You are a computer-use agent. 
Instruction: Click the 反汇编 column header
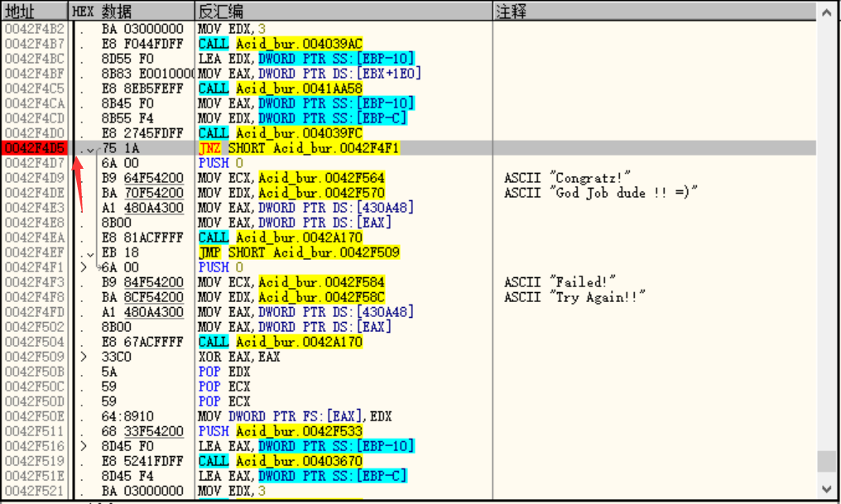(x=344, y=11)
